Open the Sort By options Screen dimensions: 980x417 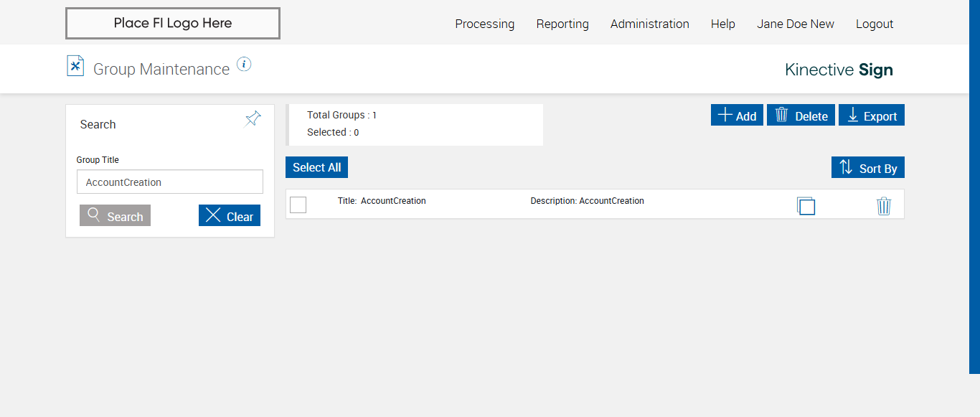(x=868, y=168)
